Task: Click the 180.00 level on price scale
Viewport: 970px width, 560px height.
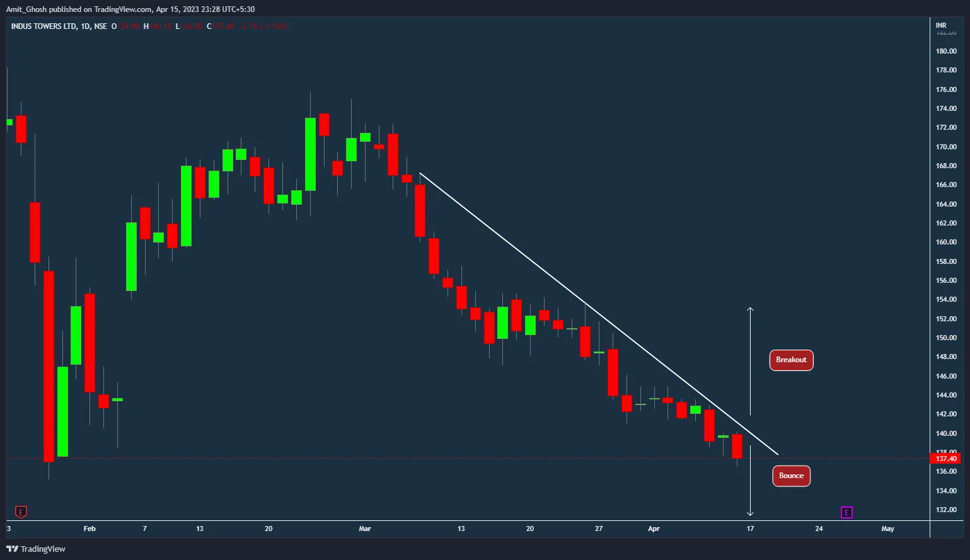Action: coord(946,51)
